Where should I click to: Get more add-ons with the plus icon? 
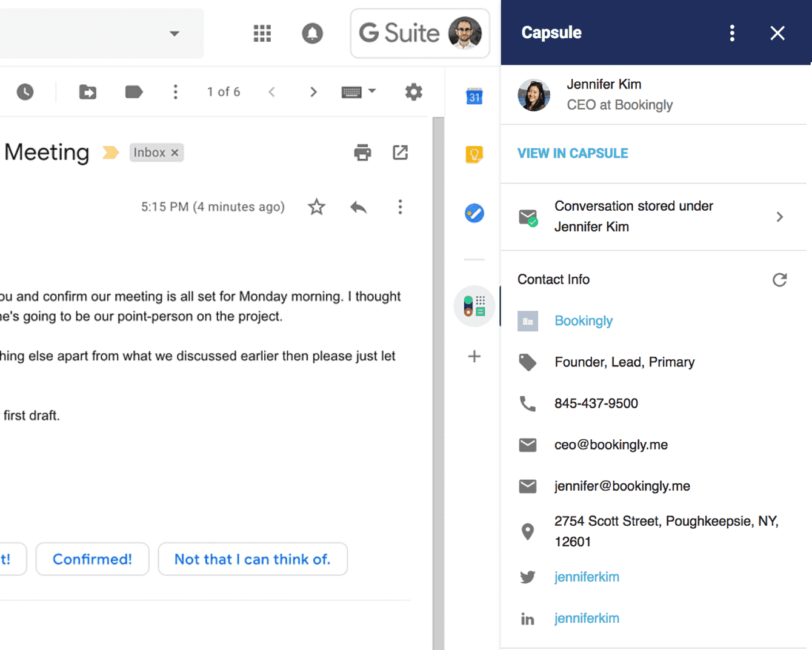point(474,356)
